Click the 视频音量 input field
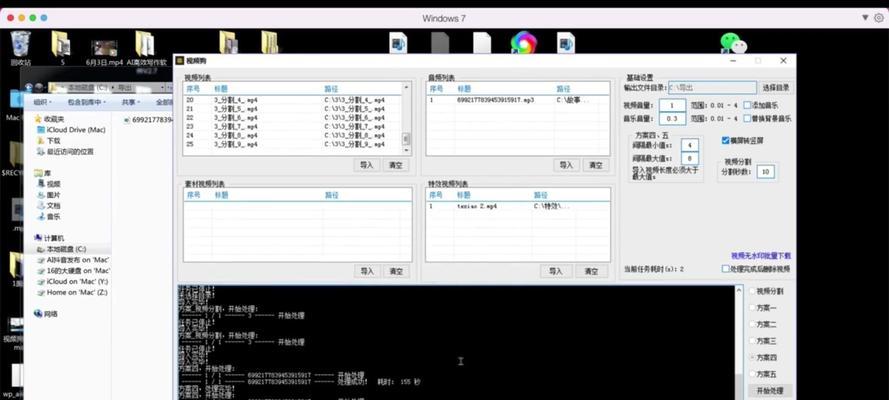The height and width of the screenshot is (400, 889). point(672,105)
